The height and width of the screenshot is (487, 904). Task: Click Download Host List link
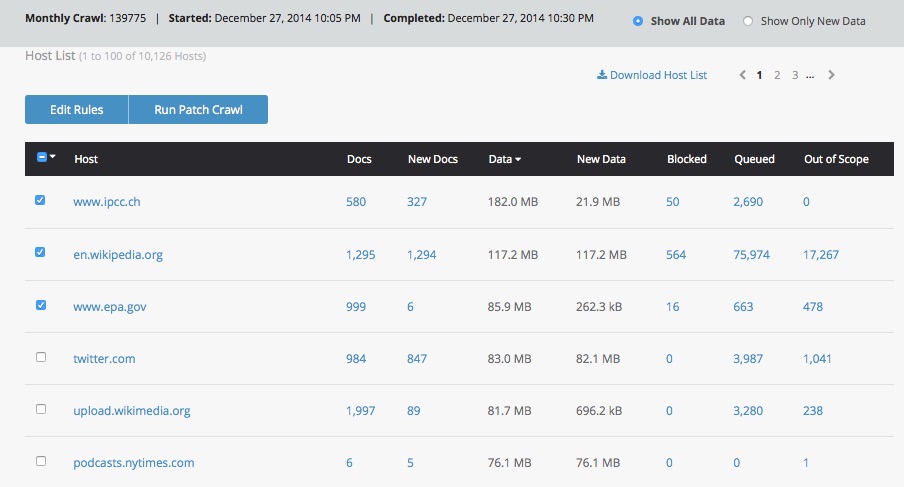pyautogui.click(x=652, y=75)
